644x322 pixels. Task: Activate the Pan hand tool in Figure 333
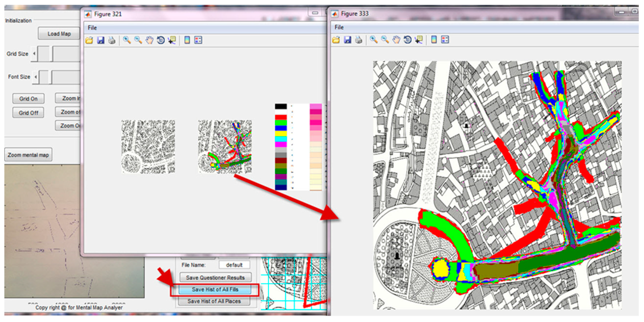(396, 40)
